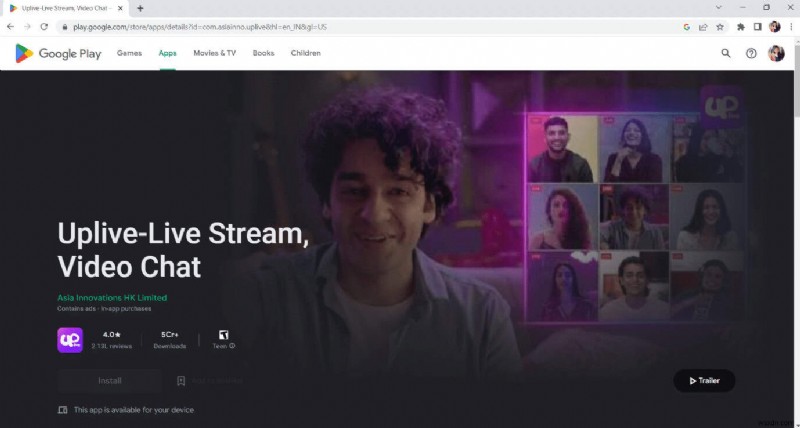Click 'This app is available for your device'
The height and width of the screenshot is (428, 800).
[134, 410]
